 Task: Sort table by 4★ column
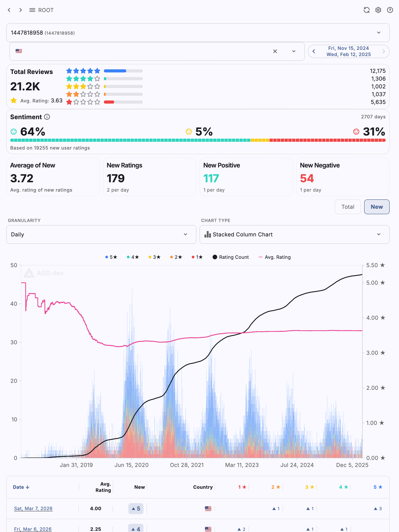pyautogui.click(x=344, y=487)
